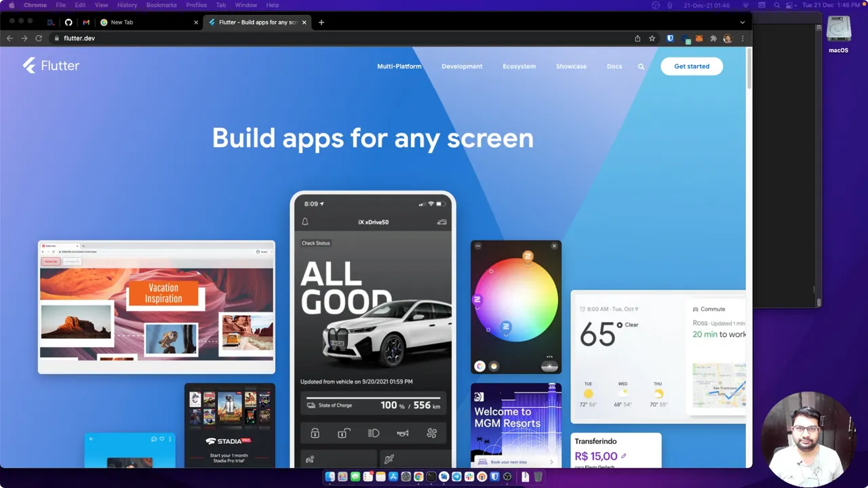
Task: Expand the Development nav menu
Action: (462, 66)
